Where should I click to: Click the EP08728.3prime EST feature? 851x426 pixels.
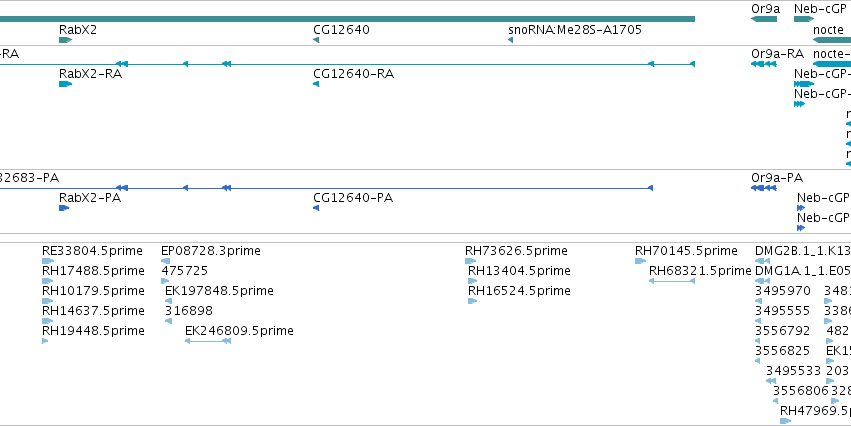166,261
